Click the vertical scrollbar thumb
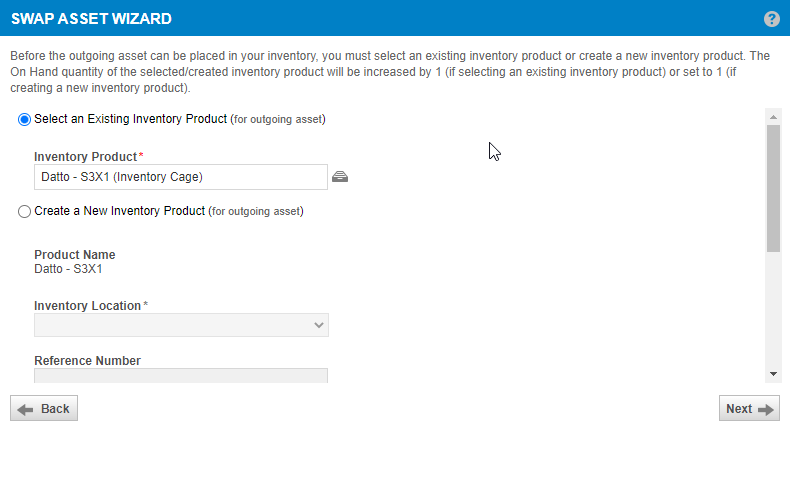Image resolution: width=790 pixels, height=479 pixels. [x=773, y=188]
